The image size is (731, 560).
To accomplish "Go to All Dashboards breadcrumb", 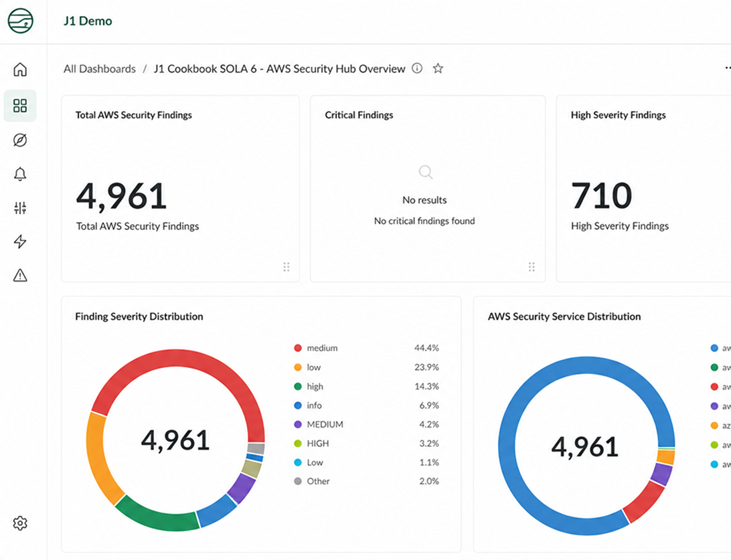I will pyautogui.click(x=100, y=69).
